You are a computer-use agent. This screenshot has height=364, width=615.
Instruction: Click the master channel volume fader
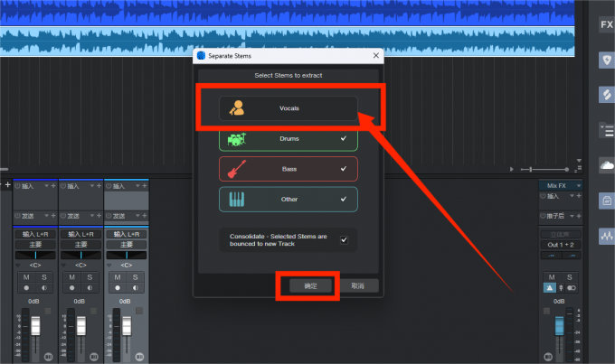point(559,326)
